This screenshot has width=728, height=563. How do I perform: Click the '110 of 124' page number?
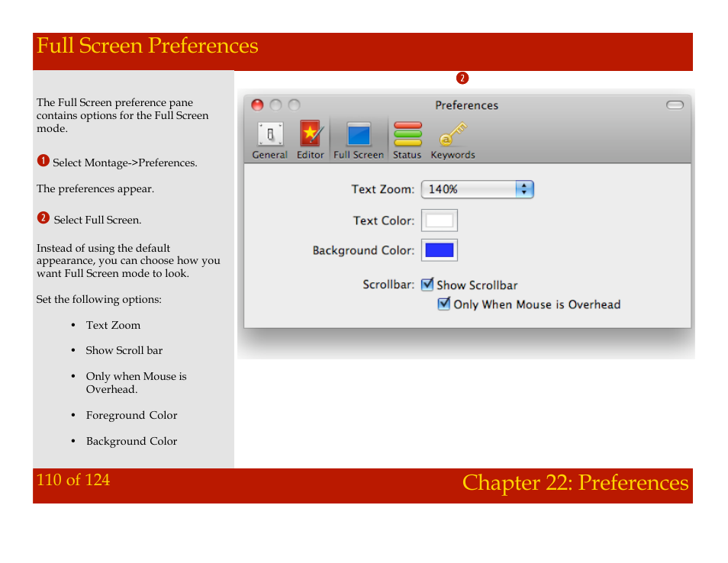click(x=73, y=480)
